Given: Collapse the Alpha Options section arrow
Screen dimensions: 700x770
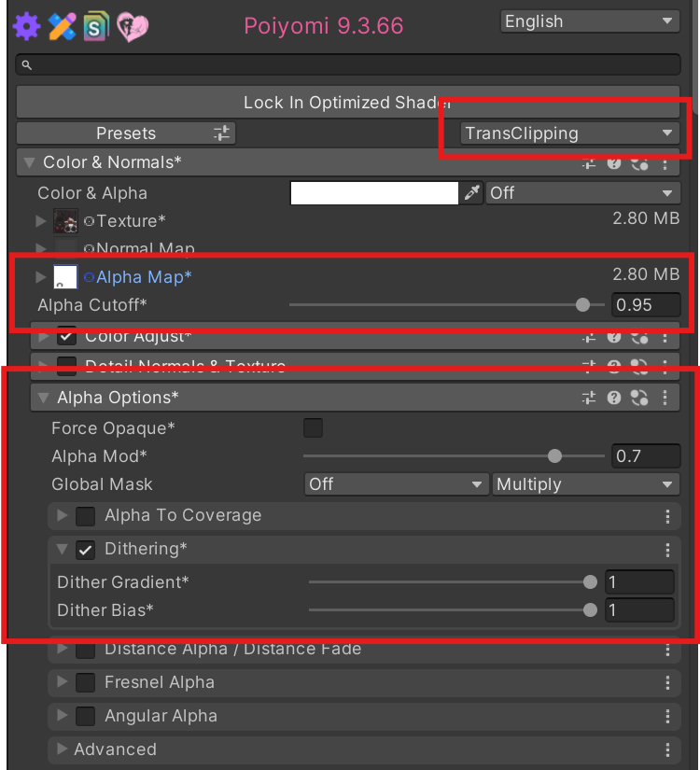Looking at the screenshot, I should (43, 398).
